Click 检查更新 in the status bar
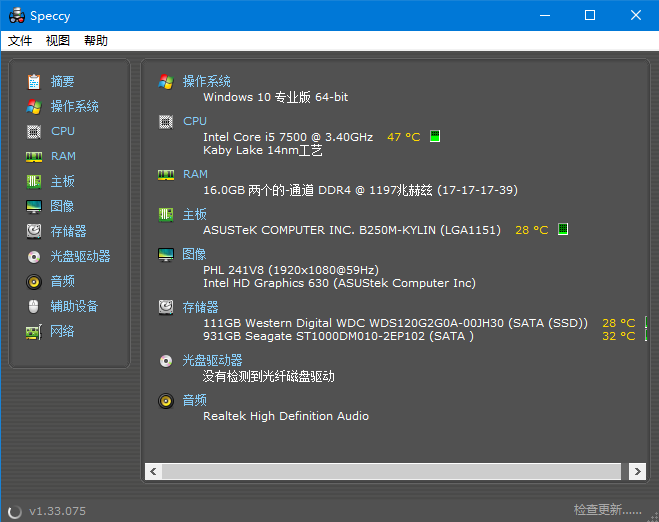This screenshot has height=522, width=659. (x=608, y=510)
